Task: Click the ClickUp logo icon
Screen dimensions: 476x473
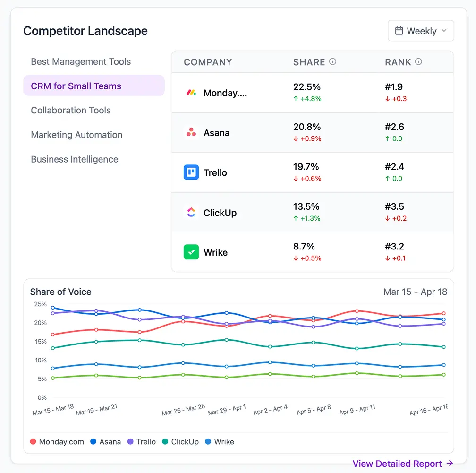Action: (x=191, y=212)
